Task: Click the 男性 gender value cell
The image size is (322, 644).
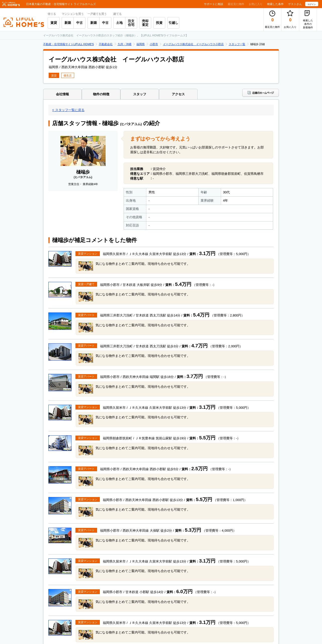Action: 172,192
